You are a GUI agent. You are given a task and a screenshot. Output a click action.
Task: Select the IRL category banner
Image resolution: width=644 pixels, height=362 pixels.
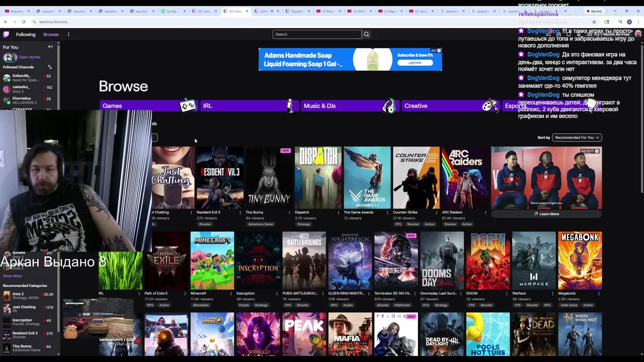pyautogui.click(x=249, y=106)
